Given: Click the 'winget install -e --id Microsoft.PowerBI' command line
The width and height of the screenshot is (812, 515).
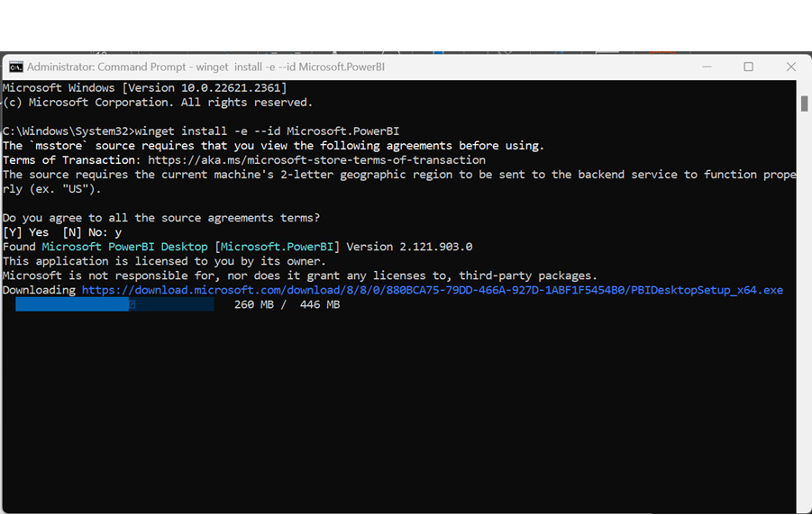Looking at the screenshot, I should pyautogui.click(x=201, y=131).
